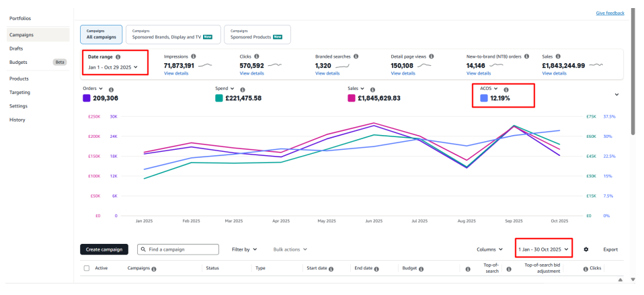The image size is (644, 295).
Task: Open Budgets in the left sidebar
Action: click(18, 62)
